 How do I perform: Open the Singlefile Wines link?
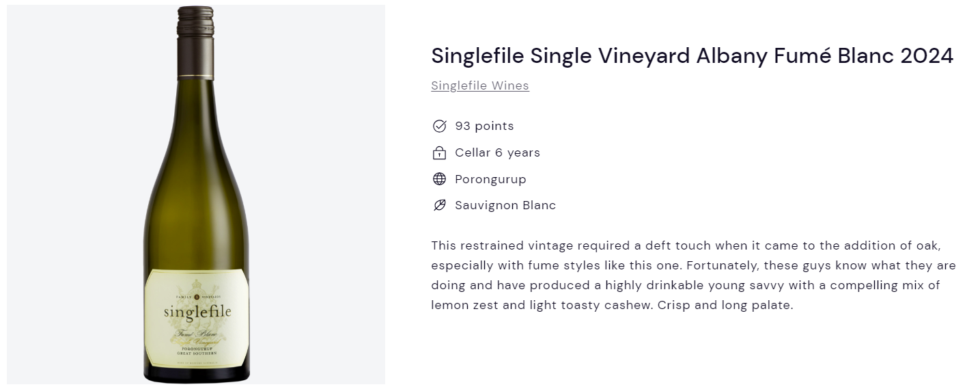[480, 85]
